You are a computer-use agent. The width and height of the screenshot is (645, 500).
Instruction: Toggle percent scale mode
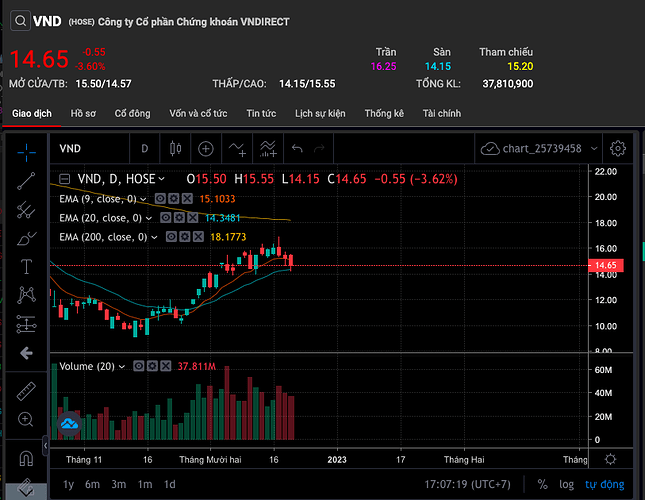(x=543, y=484)
